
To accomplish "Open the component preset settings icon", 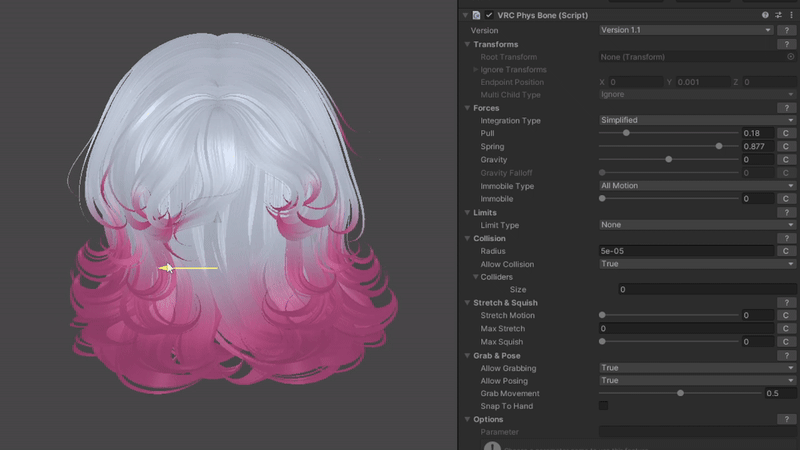I will click(778, 16).
